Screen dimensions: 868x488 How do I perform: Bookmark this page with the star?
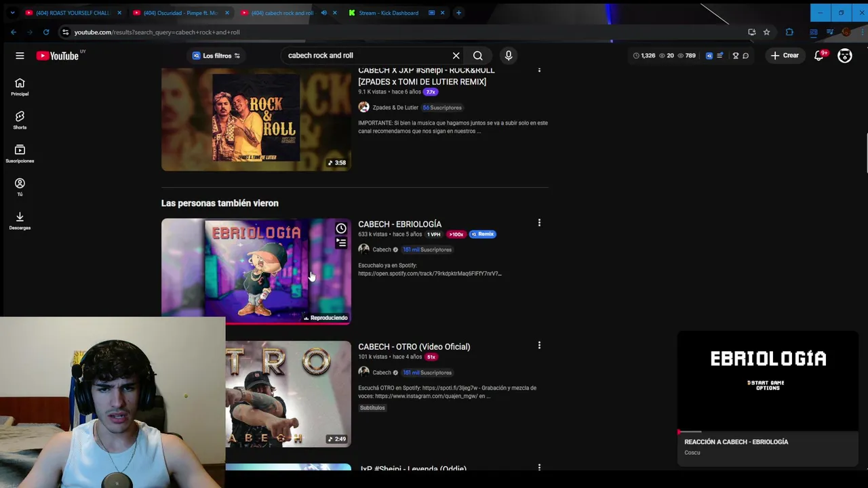tap(766, 32)
